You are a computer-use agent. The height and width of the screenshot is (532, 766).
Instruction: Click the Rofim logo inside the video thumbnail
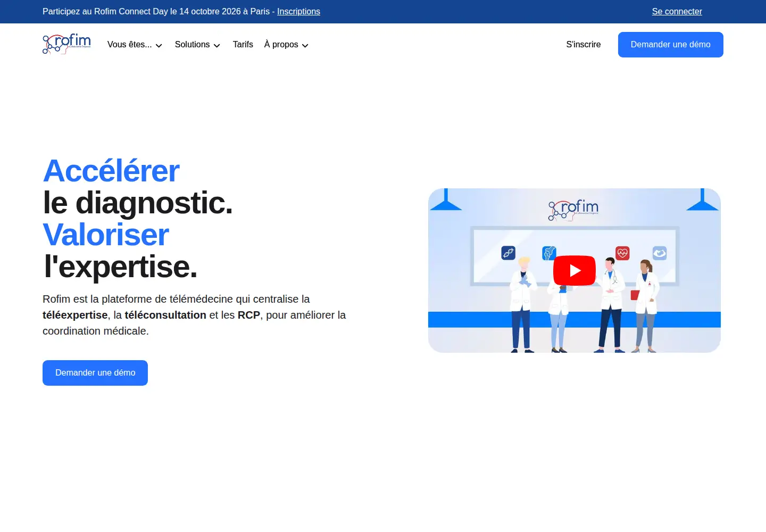[x=573, y=210]
